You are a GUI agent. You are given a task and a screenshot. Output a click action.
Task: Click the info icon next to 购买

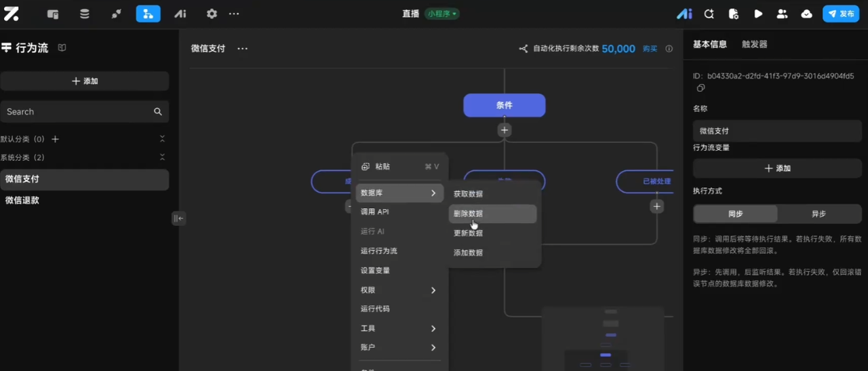click(x=669, y=49)
